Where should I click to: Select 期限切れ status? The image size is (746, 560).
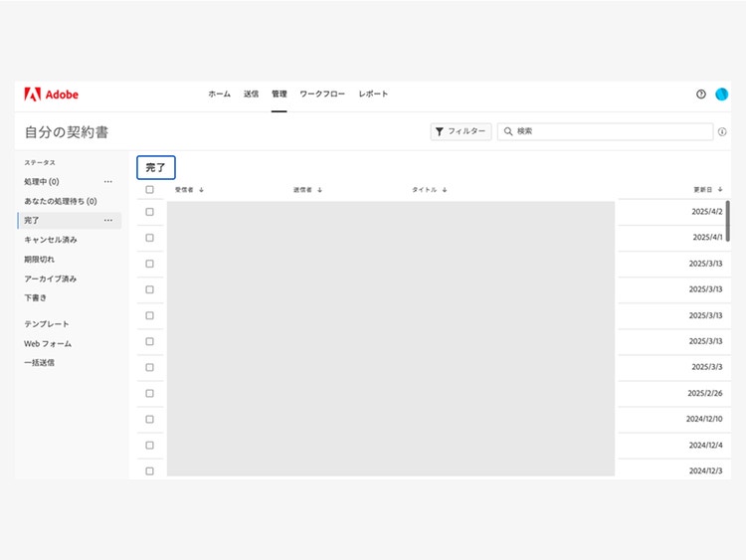pyautogui.click(x=39, y=260)
